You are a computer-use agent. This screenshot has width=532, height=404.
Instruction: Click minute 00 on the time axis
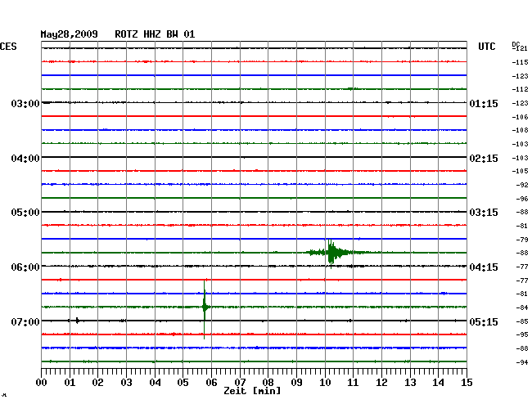(x=42, y=382)
